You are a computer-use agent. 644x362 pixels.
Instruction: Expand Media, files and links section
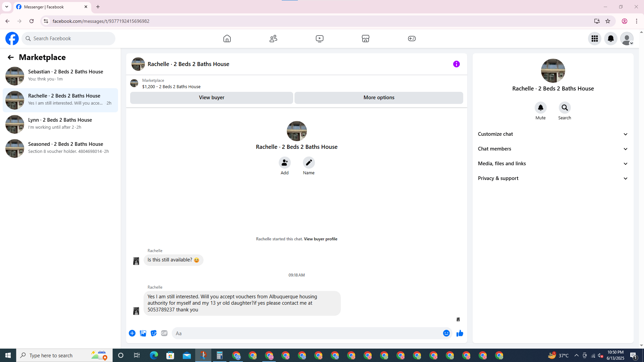click(x=553, y=164)
